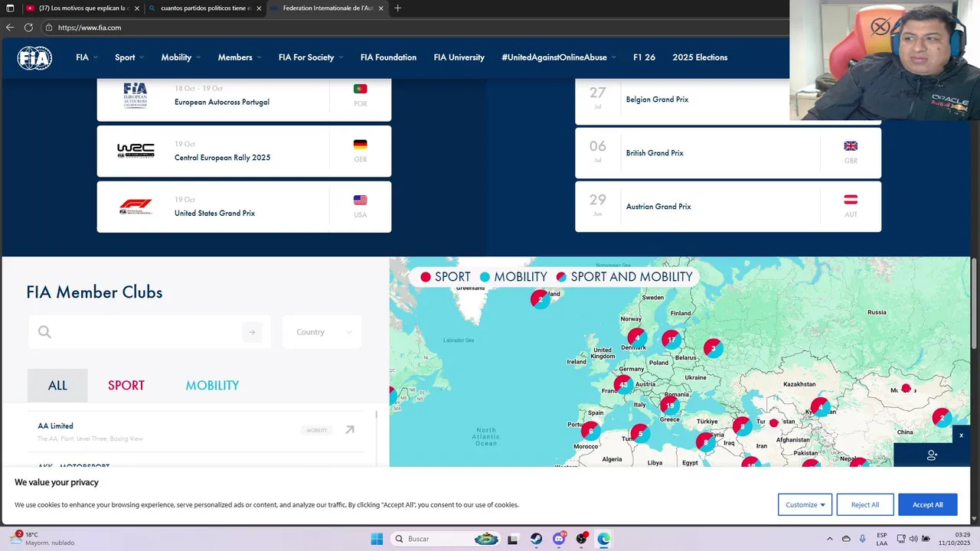Open Microsoft Edge from the taskbar

603,539
